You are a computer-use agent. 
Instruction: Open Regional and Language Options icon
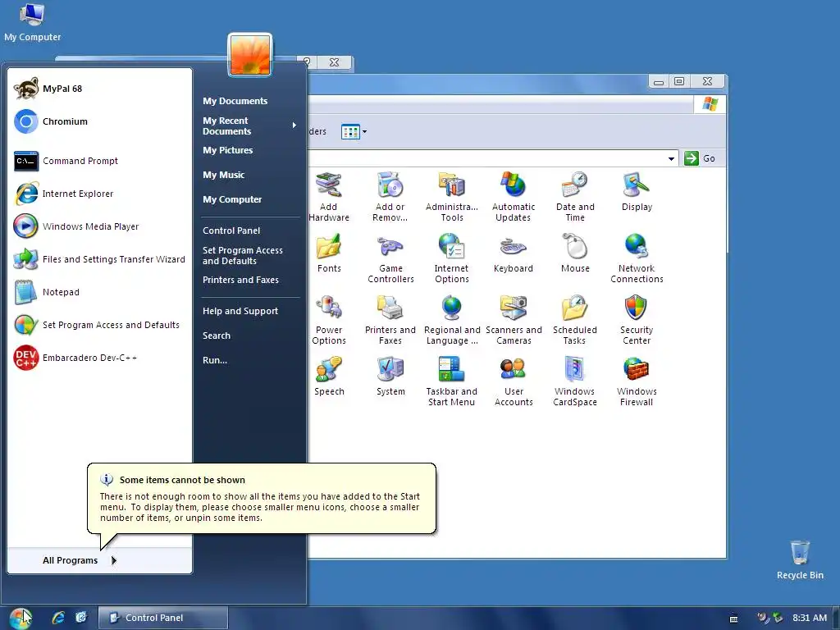pyautogui.click(x=452, y=320)
